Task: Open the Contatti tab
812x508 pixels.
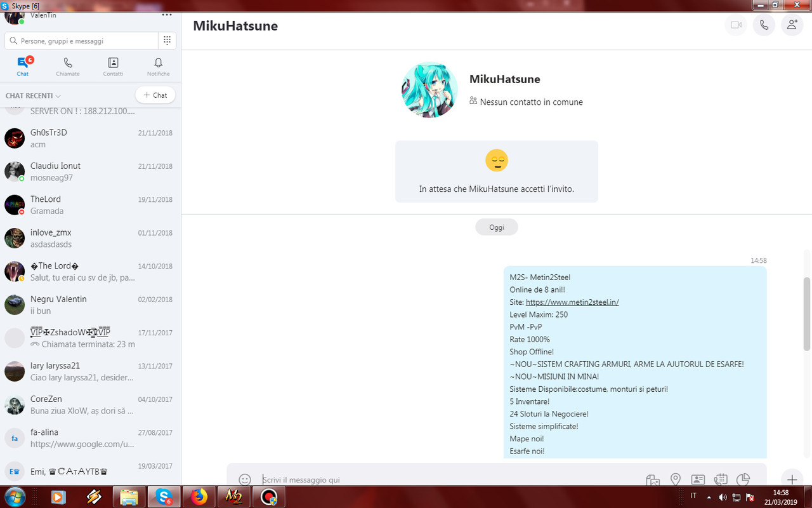Action: (113, 66)
